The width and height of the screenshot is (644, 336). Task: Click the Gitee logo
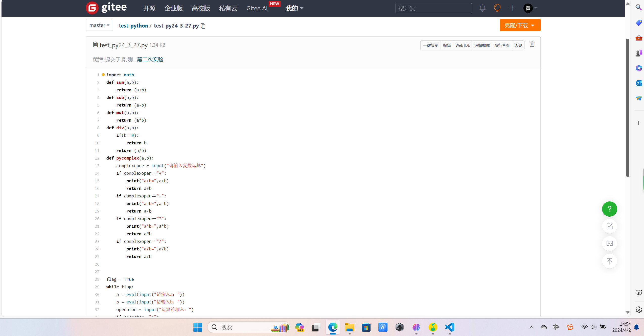(106, 8)
